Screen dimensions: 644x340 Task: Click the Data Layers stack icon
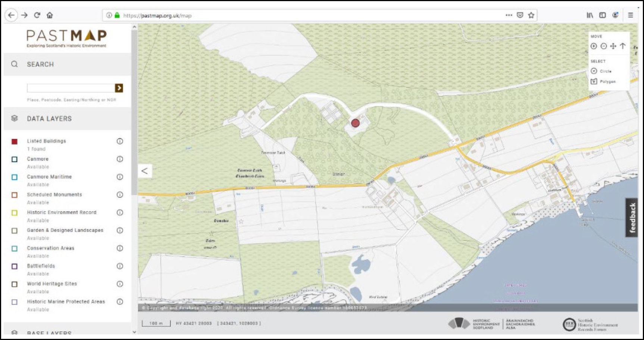click(14, 118)
